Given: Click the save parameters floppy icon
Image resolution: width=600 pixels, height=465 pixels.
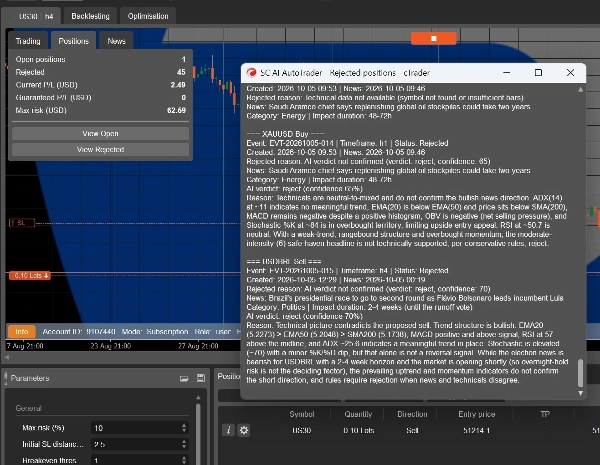Looking at the screenshot, I should (201, 378).
